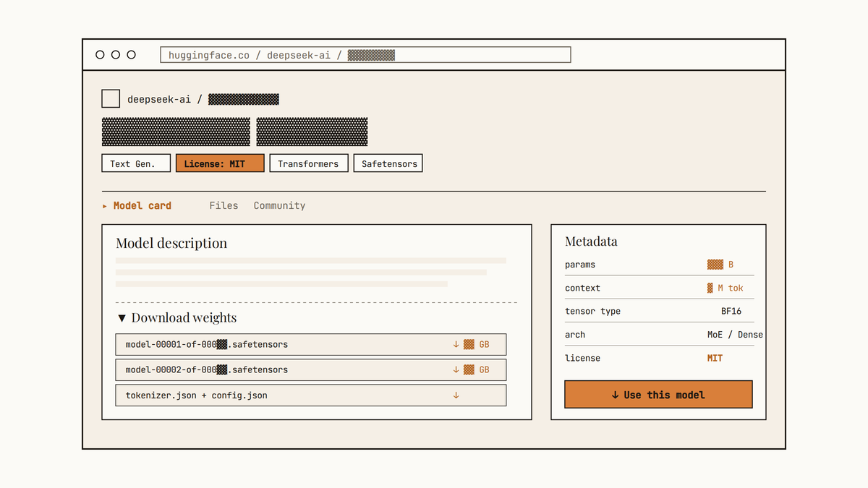Focus the huggingface.co address bar
The width and height of the screenshot is (868, 488).
[365, 55]
